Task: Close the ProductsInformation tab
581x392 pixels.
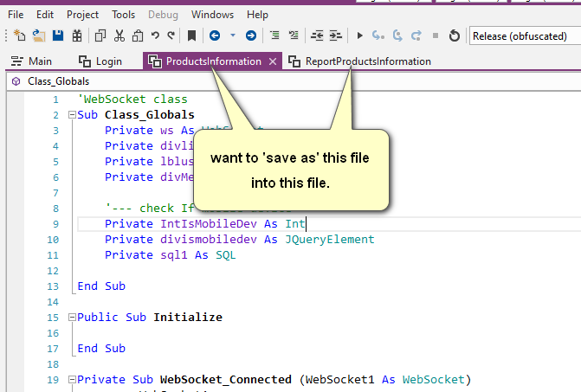Action: coord(273,61)
